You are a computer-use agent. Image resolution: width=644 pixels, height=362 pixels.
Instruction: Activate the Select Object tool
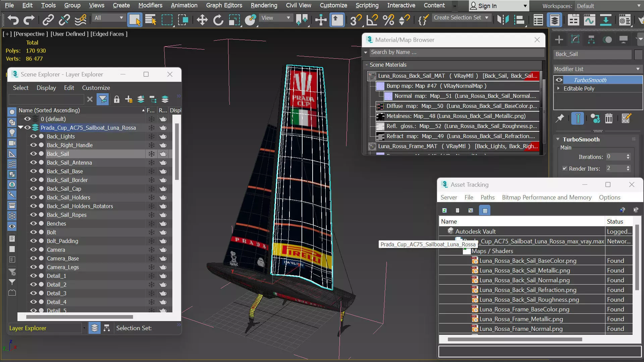[x=135, y=20]
